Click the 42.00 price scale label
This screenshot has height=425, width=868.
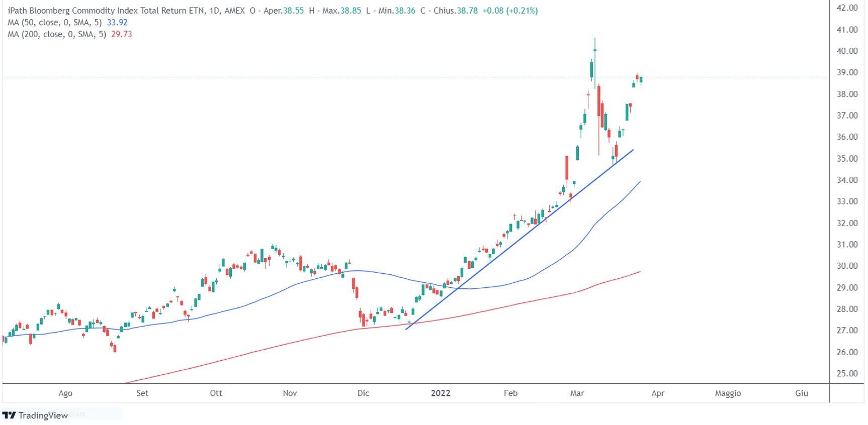click(x=847, y=8)
